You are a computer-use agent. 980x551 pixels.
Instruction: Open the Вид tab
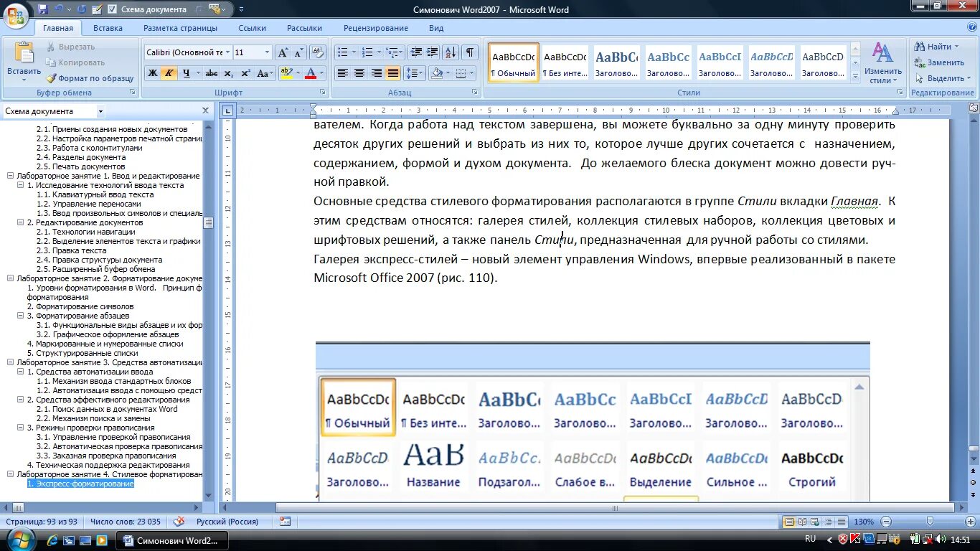(436, 28)
